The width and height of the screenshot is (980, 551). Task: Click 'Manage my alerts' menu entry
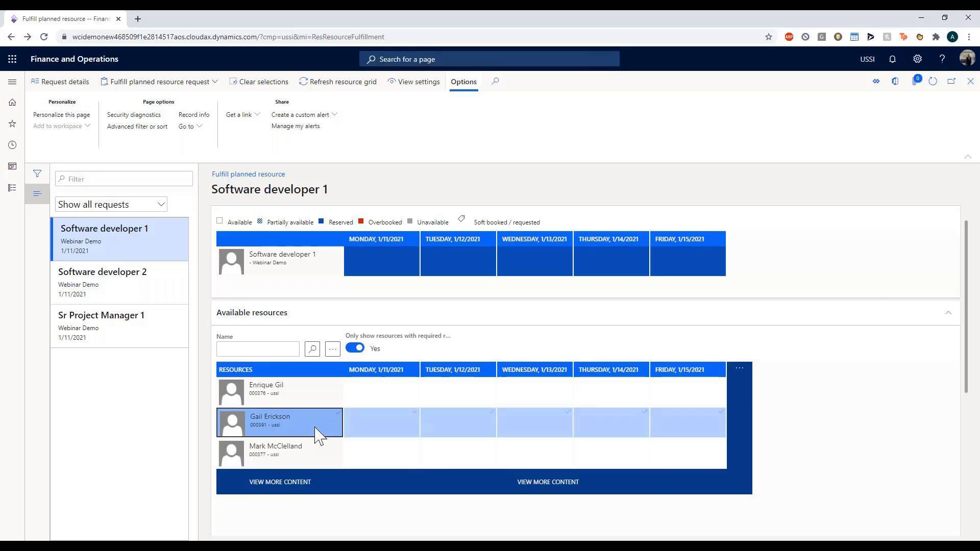click(295, 126)
